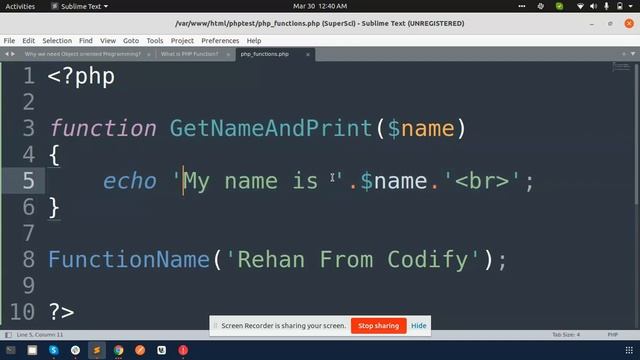Open the clock and calendar panel
The image size is (640, 360).
tap(320, 6)
